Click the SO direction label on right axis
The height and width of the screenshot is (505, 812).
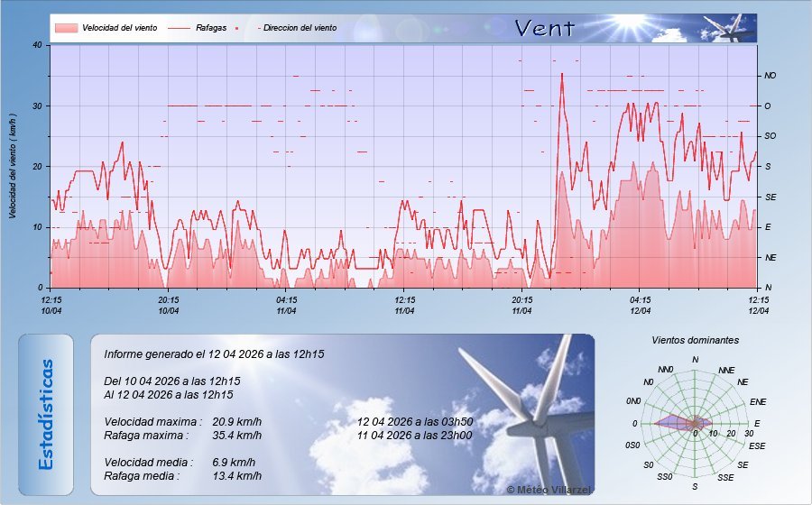pos(770,136)
